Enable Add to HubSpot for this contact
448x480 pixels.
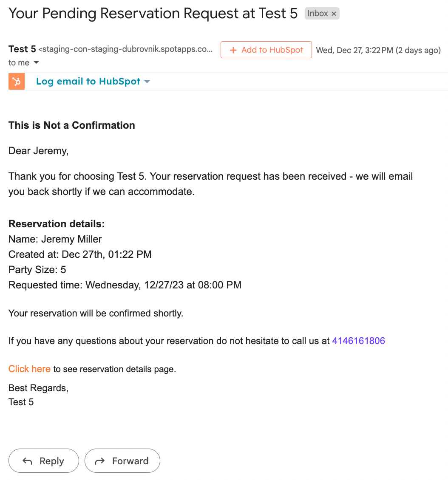[x=266, y=50]
